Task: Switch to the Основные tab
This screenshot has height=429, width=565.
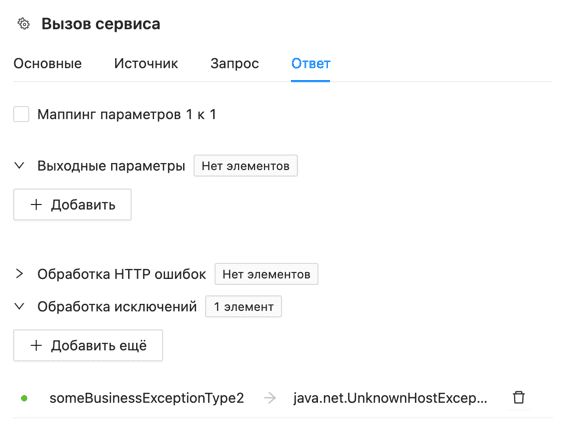Action: tap(48, 63)
